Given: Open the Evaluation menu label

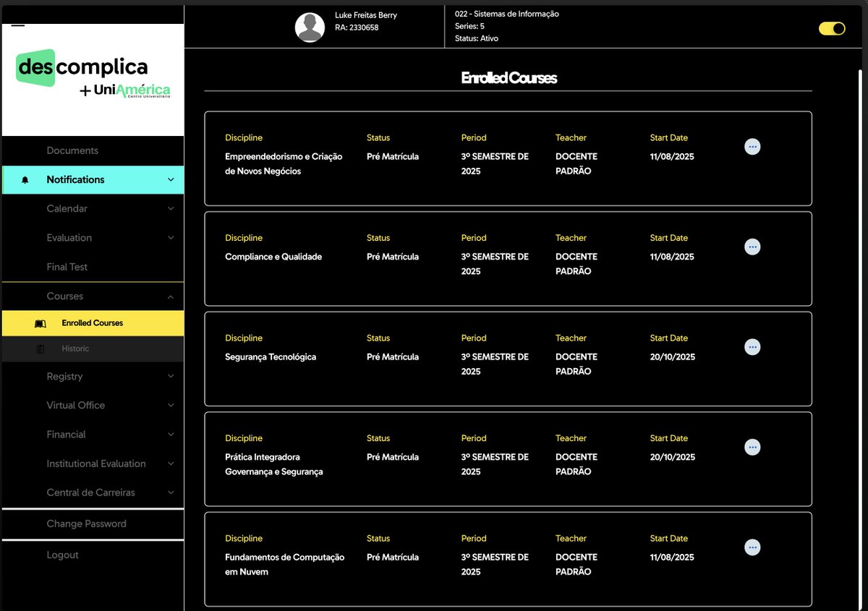Looking at the screenshot, I should coord(69,238).
